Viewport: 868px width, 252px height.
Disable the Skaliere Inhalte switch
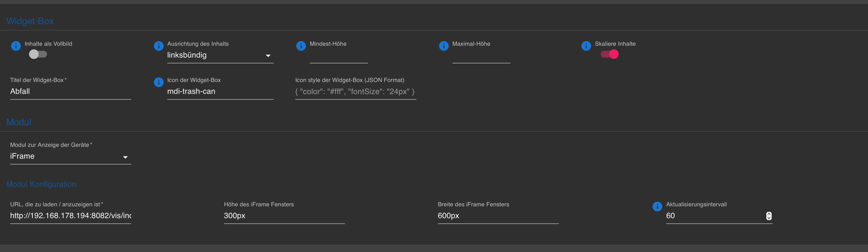(x=609, y=54)
